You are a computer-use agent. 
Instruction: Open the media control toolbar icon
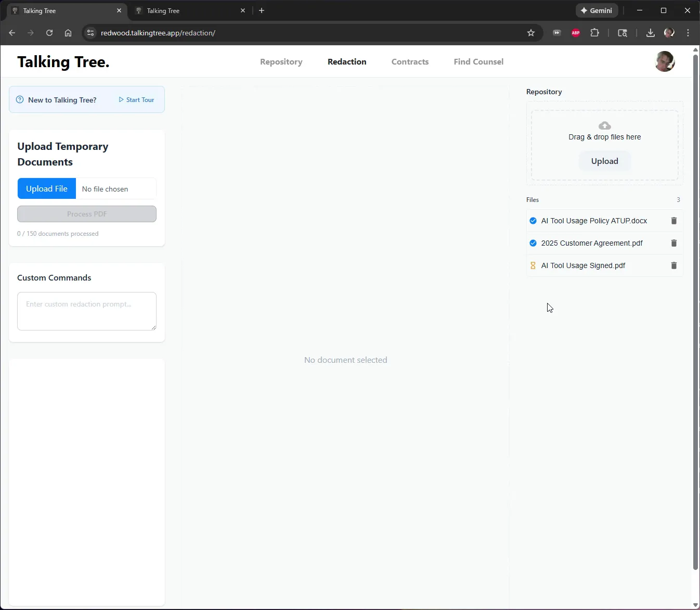click(x=557, y=33)
